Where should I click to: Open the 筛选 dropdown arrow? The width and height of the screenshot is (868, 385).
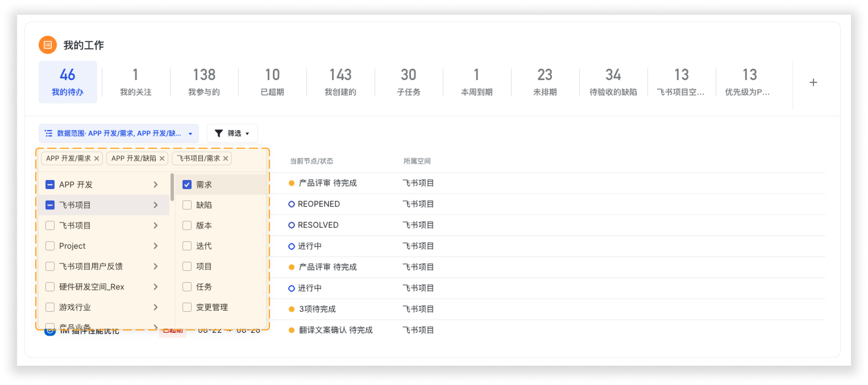[x=247, y=134]
